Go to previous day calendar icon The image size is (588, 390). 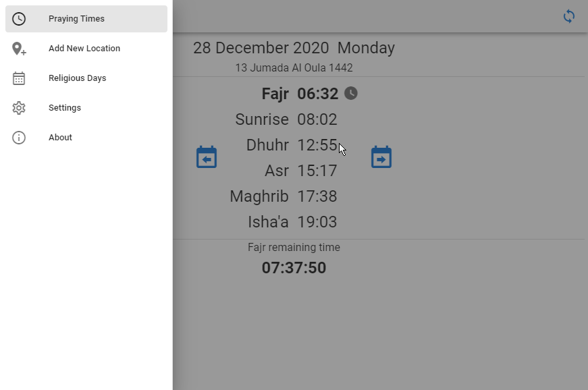coord(207,157)
